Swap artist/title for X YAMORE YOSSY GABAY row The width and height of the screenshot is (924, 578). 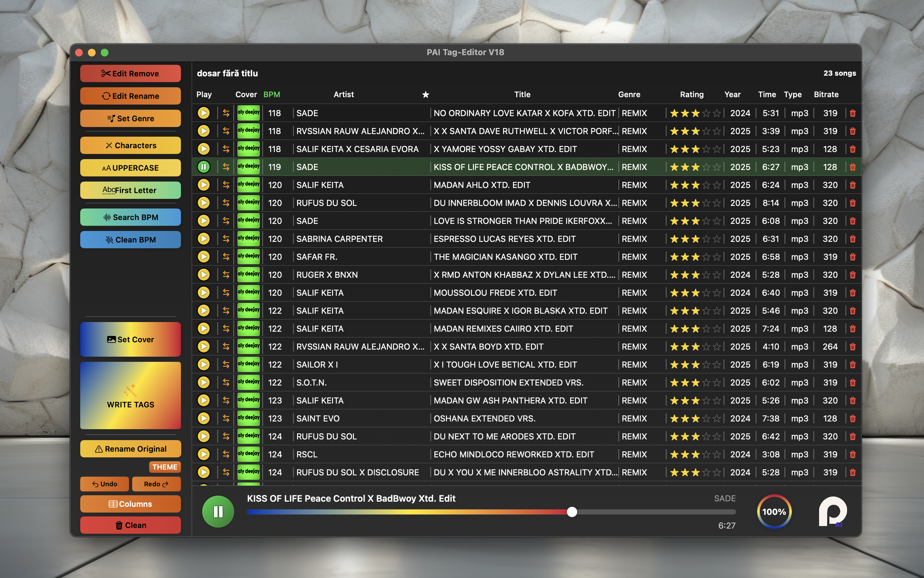[x=226, y=149]
